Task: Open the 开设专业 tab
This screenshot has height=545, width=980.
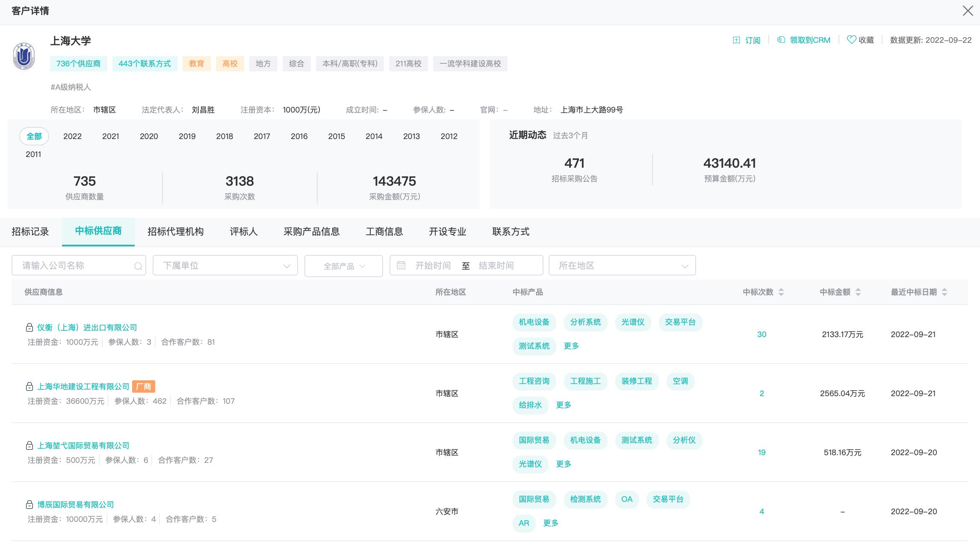Action: click(x=448, y=232)
